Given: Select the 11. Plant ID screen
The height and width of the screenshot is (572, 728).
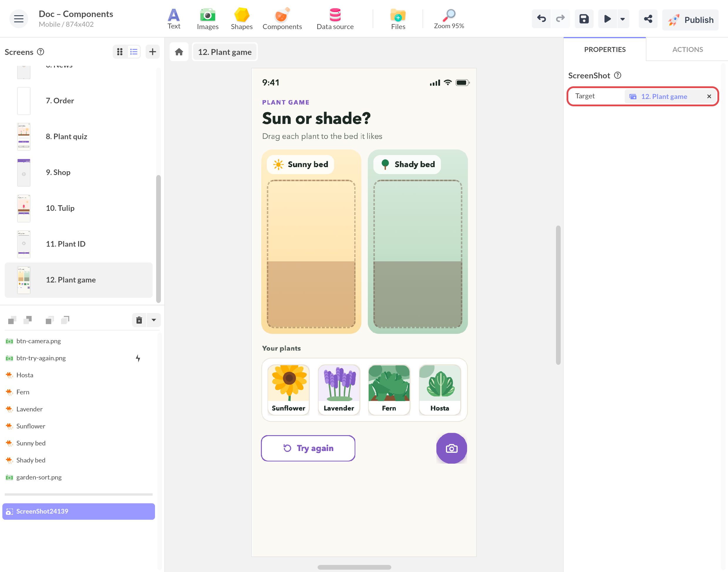Looking at the screenshot, I should 78,244.
